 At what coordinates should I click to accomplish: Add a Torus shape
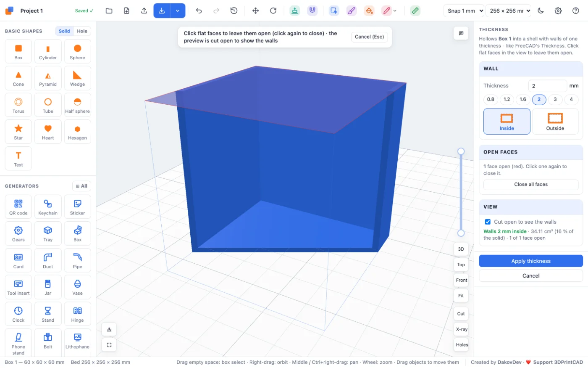click(18, 105)
